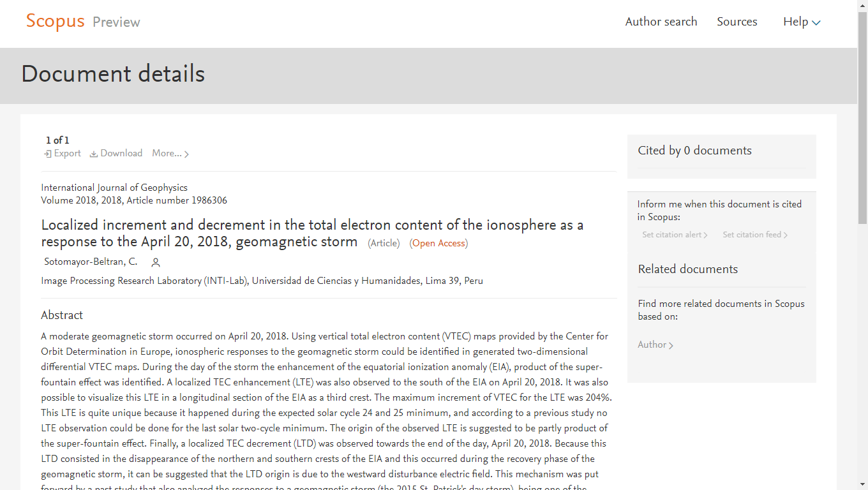Open Sources page in header
The height and width of the screenshot is (490, 868).
coord(737,22)
